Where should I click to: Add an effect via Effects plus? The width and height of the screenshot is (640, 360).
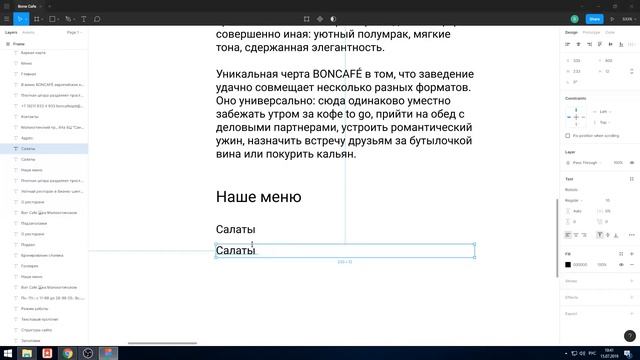(x=632, y=297)
